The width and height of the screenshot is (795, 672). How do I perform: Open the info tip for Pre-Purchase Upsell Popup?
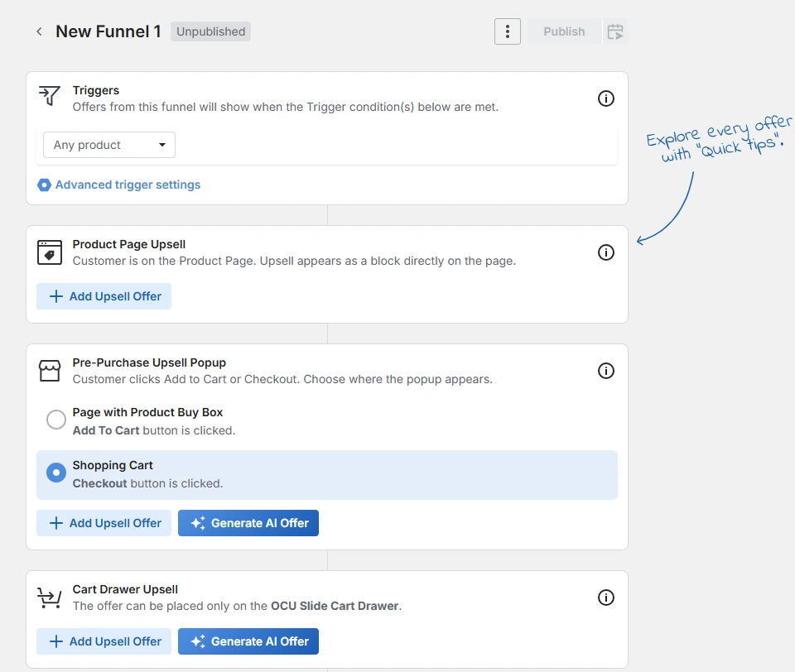pos(606,371)
